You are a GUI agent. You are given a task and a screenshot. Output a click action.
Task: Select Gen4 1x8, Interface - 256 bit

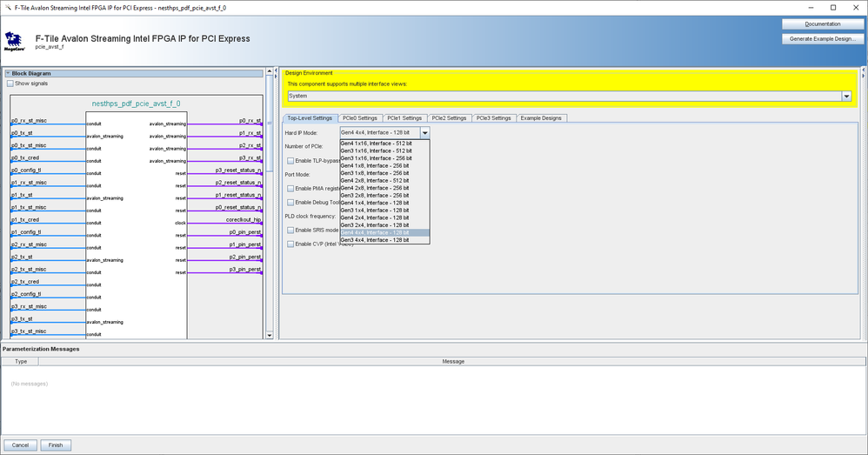[x=384, y=165]
